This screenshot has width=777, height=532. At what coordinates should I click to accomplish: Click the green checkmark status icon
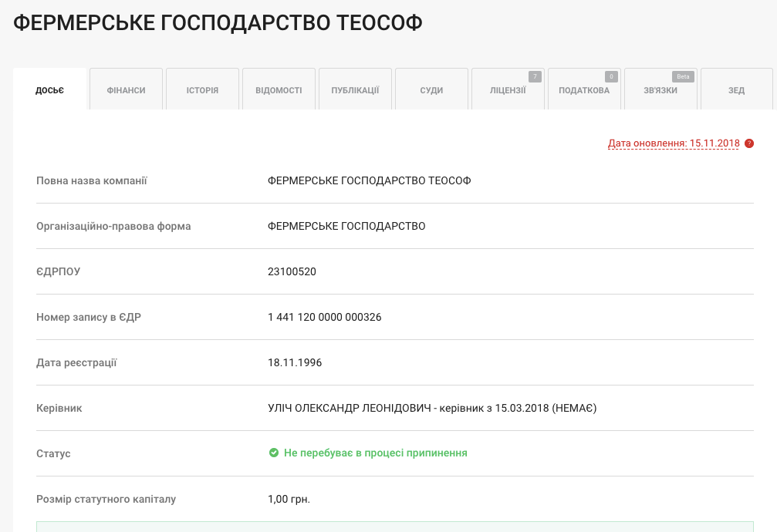click(x=274, y=453)
